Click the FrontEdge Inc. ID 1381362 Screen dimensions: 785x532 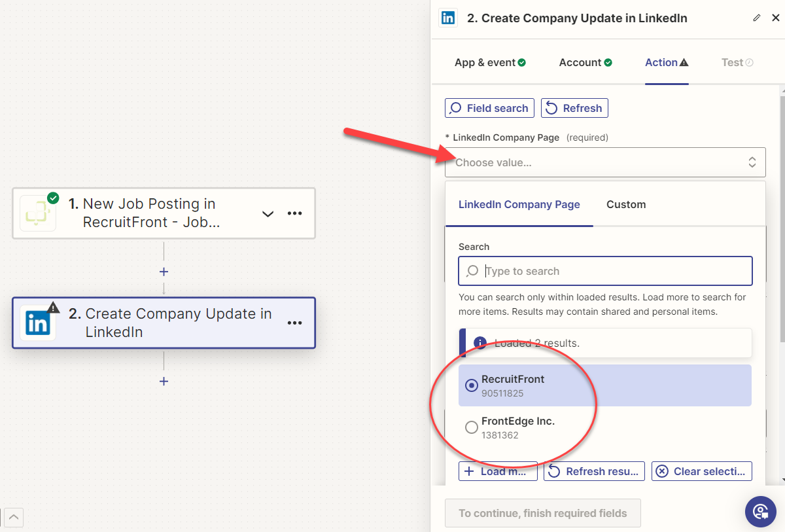coord(500,436)
